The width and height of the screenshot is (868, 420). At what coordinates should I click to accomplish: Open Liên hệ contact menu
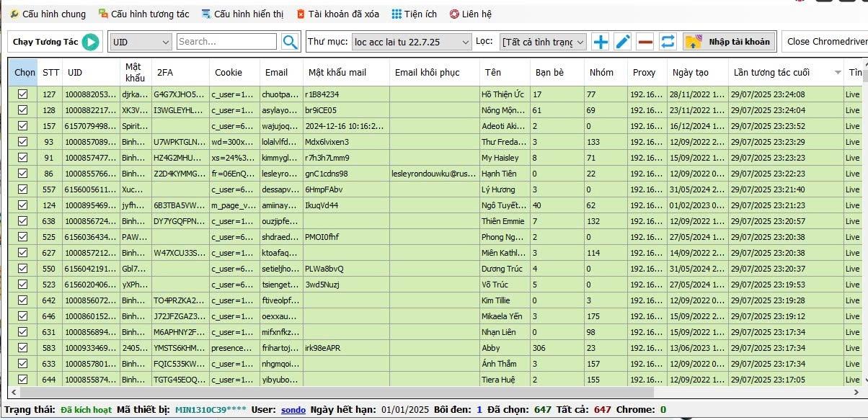[x=471, y=14]
